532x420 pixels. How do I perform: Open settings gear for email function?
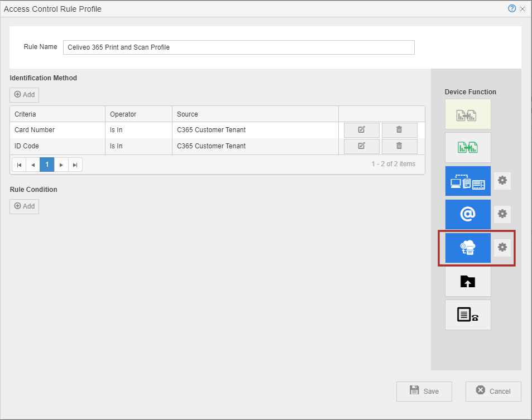502,214
